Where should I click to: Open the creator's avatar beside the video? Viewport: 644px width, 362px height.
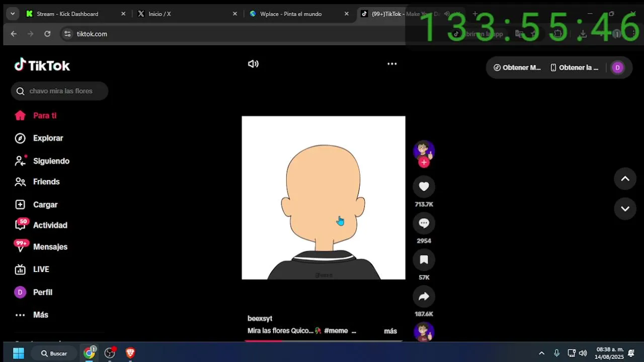424,150
